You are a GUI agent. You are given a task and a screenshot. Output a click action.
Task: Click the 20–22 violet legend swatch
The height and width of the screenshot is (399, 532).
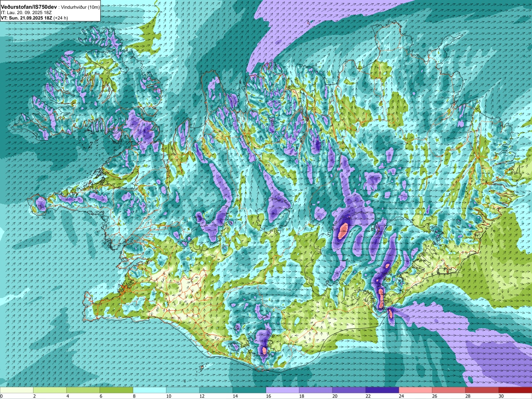point(349,390)
